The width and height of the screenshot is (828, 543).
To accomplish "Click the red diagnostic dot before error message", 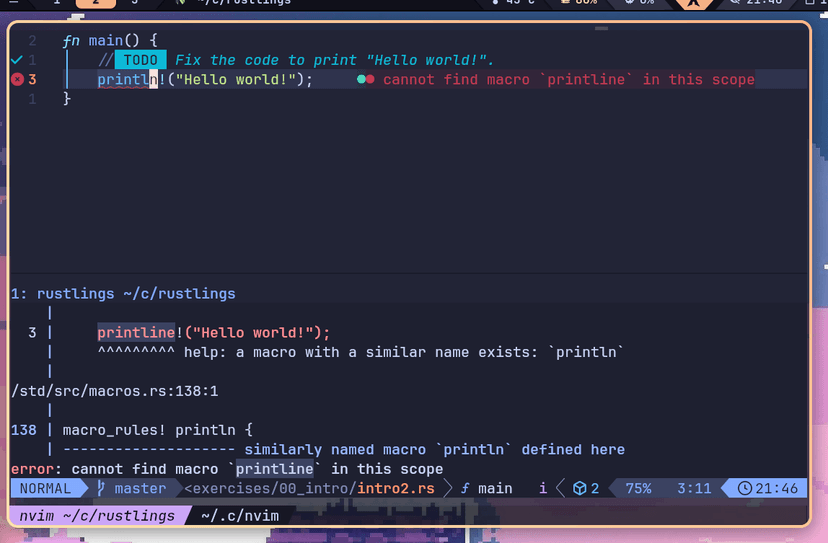I will (x=371, y=80).
